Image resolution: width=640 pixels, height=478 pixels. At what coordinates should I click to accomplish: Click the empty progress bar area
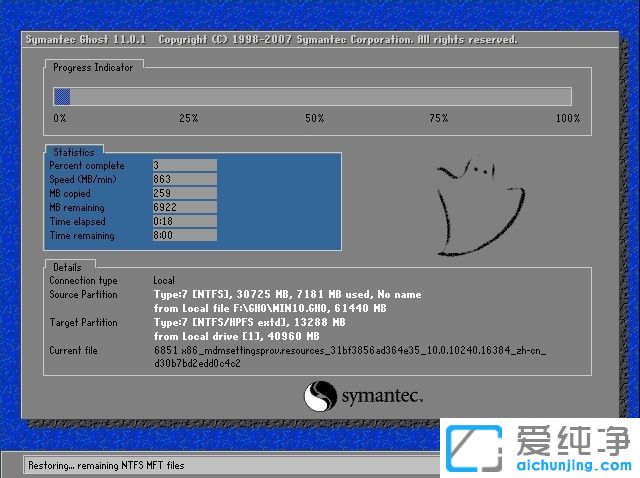click(x=320, y=96)
